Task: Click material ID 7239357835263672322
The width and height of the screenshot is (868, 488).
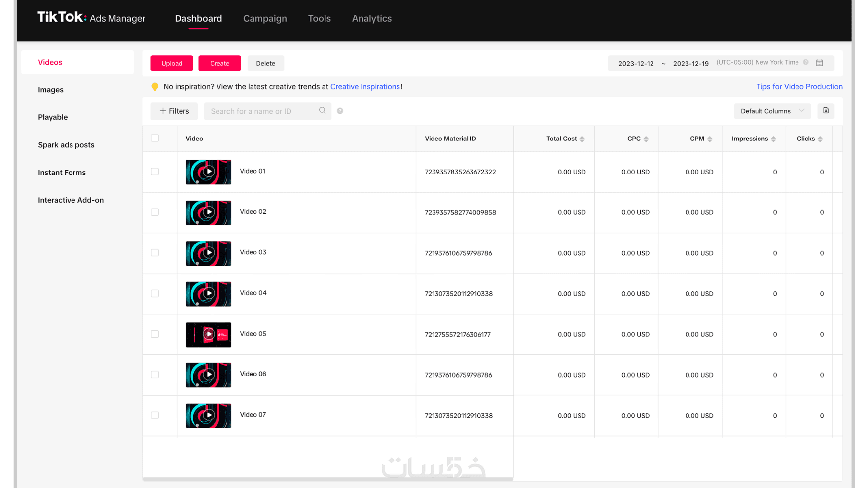Action: coord(460,172)
